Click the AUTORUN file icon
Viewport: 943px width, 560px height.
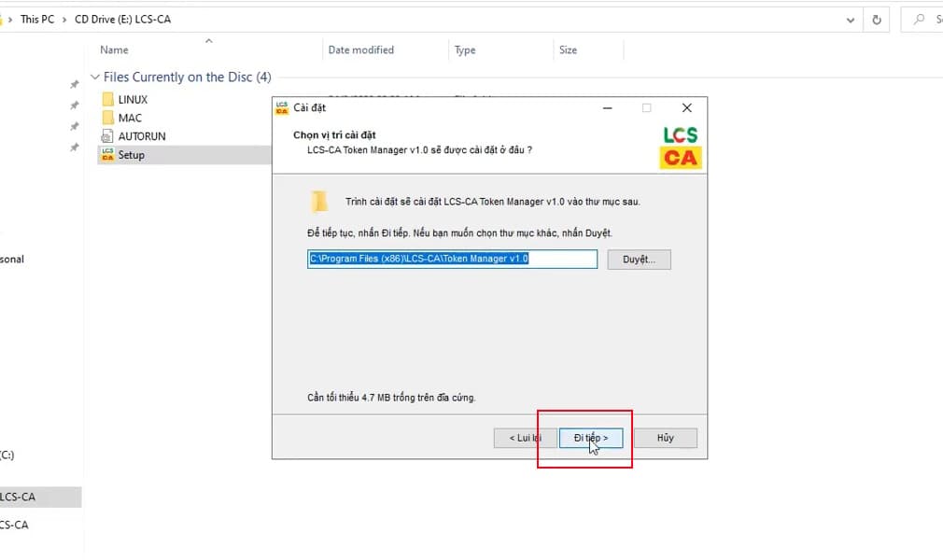click(x=107, y=136)
